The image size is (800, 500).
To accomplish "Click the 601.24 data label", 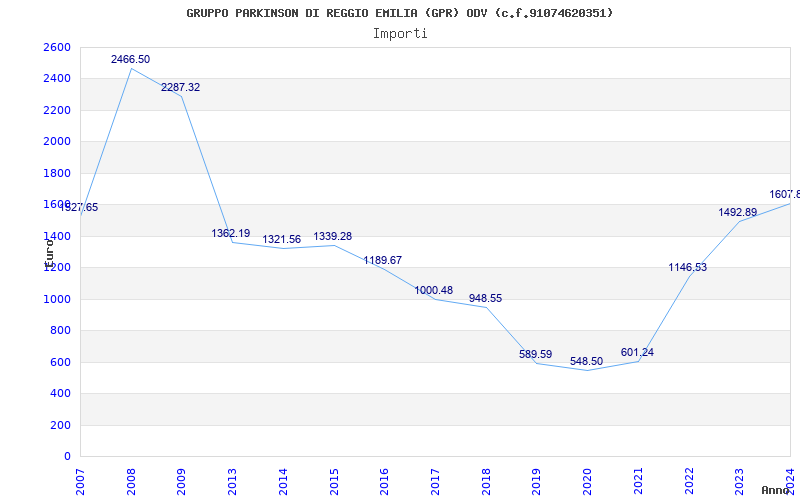I will click(637, 353).
